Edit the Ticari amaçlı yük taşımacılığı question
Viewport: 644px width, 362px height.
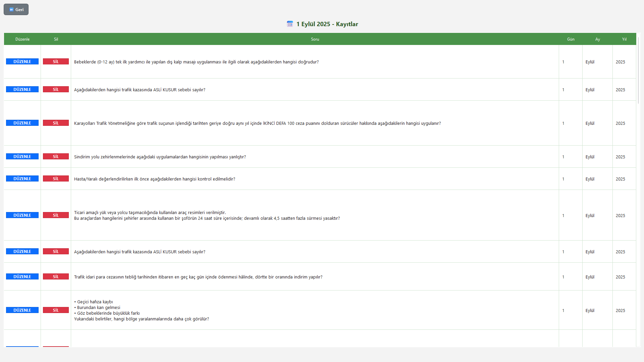(22, 215)
